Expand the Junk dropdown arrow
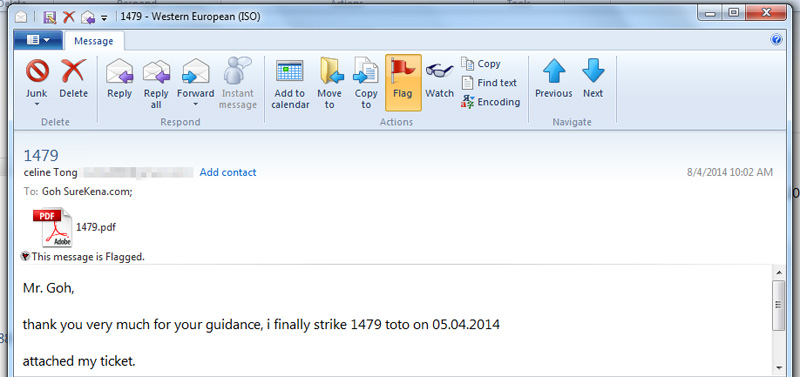 coord(37,104)
